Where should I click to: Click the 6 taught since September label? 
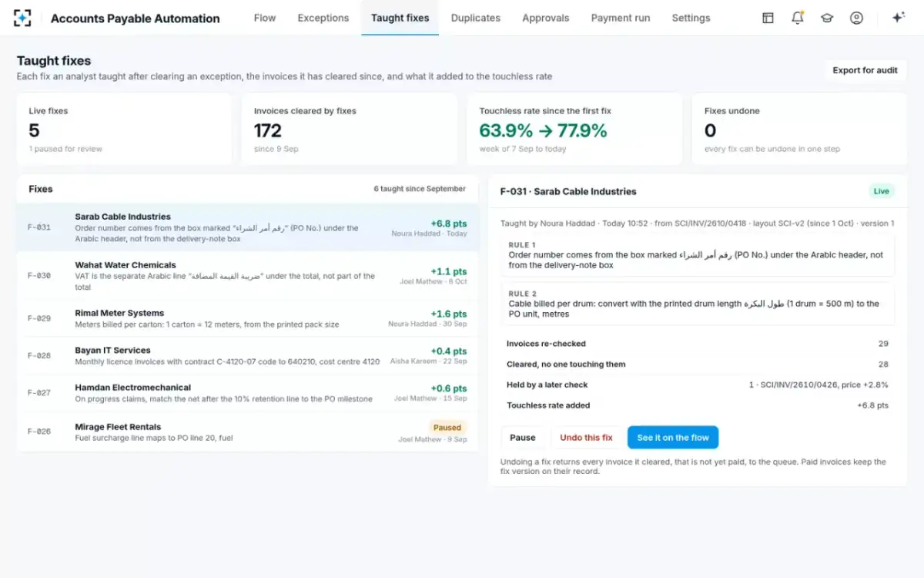420,189
